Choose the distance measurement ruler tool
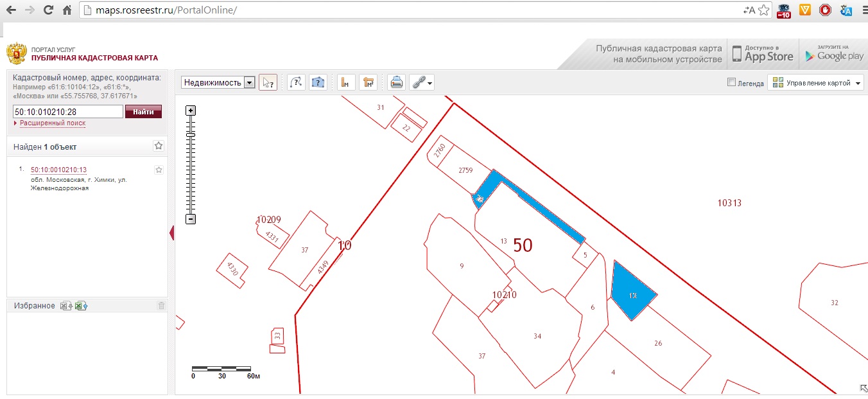The height and width of the screenshot is (399, 868). (346, 82)
